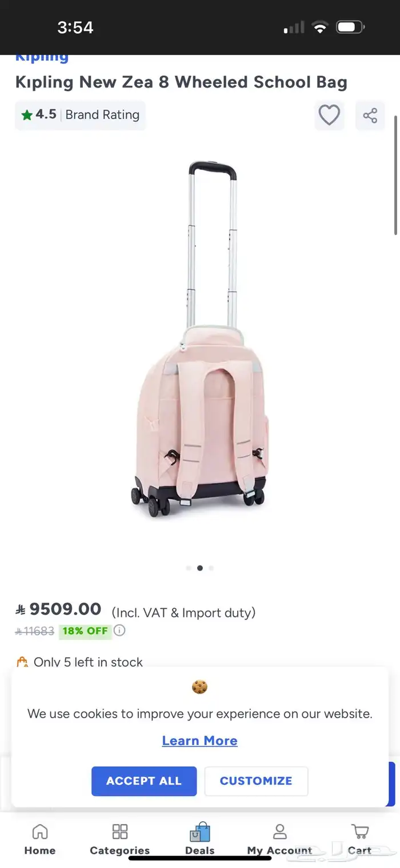400x868 pixels.
Task: Click the Kipling brand link
Action: pos(42,57)
